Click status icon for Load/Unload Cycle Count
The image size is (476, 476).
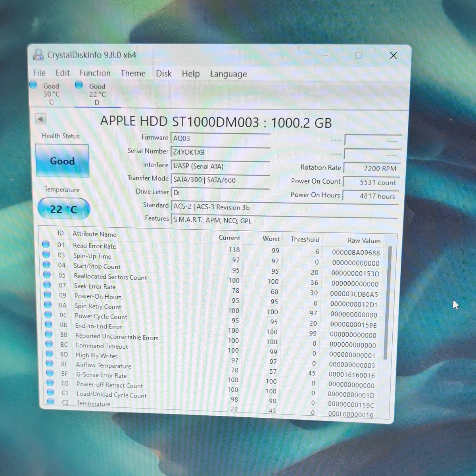[x=50, y=392]
